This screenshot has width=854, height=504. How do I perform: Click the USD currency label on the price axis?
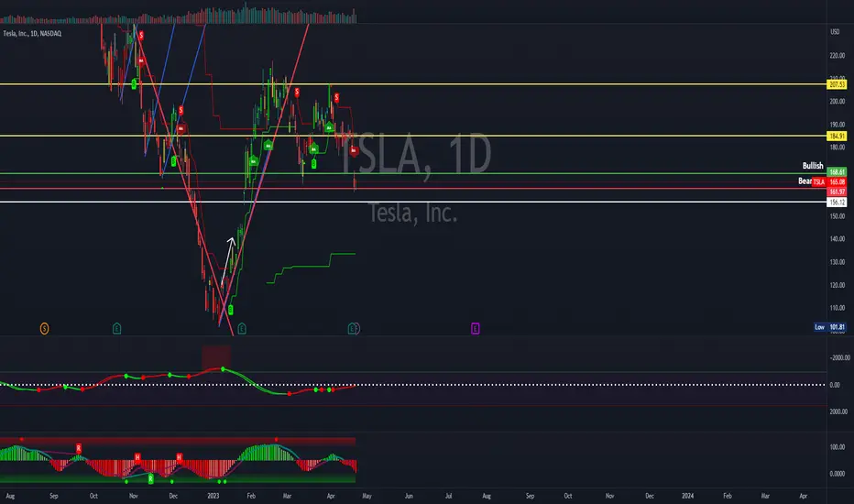835,32
